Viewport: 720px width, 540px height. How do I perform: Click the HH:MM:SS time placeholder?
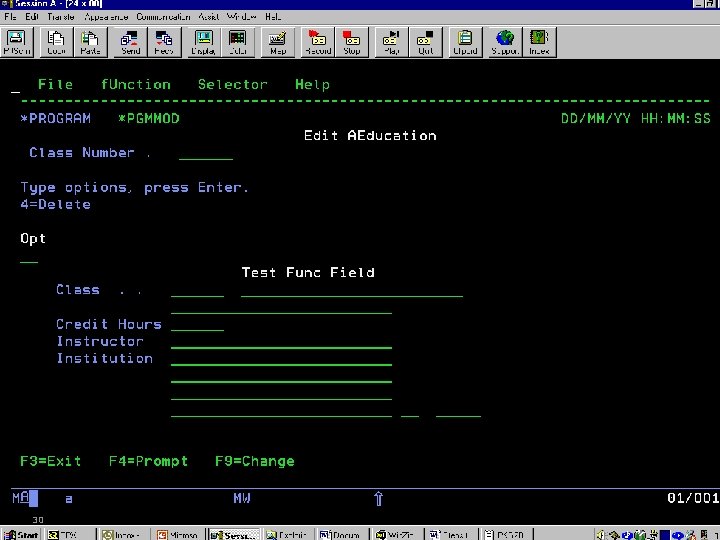point(676,118)
